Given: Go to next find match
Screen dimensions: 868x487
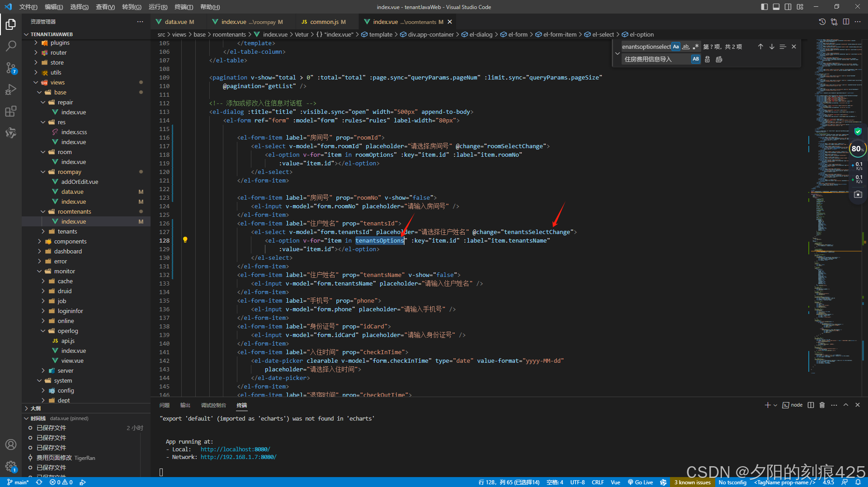Looking at the screenshot, I should pyautogui.click(x=772, y=47).
